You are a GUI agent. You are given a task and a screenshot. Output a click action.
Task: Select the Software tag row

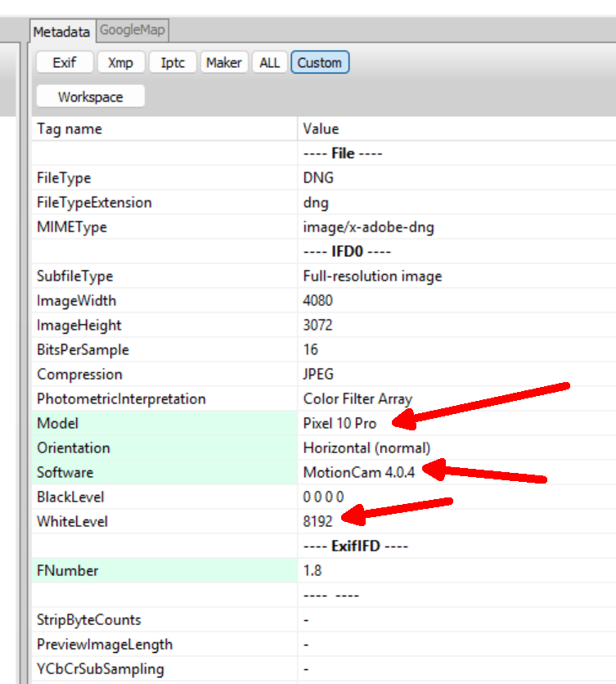pos(164,473)
